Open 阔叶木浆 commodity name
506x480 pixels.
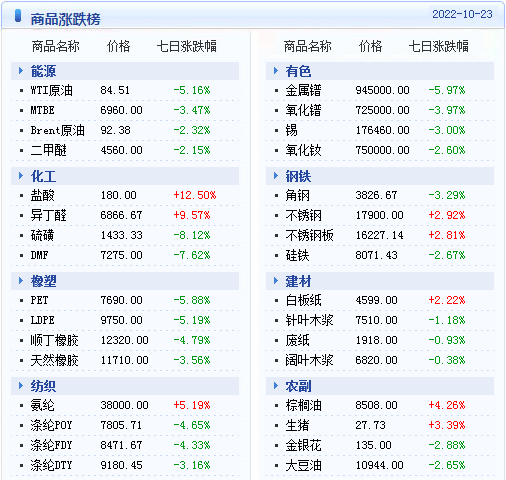(309, 360)
